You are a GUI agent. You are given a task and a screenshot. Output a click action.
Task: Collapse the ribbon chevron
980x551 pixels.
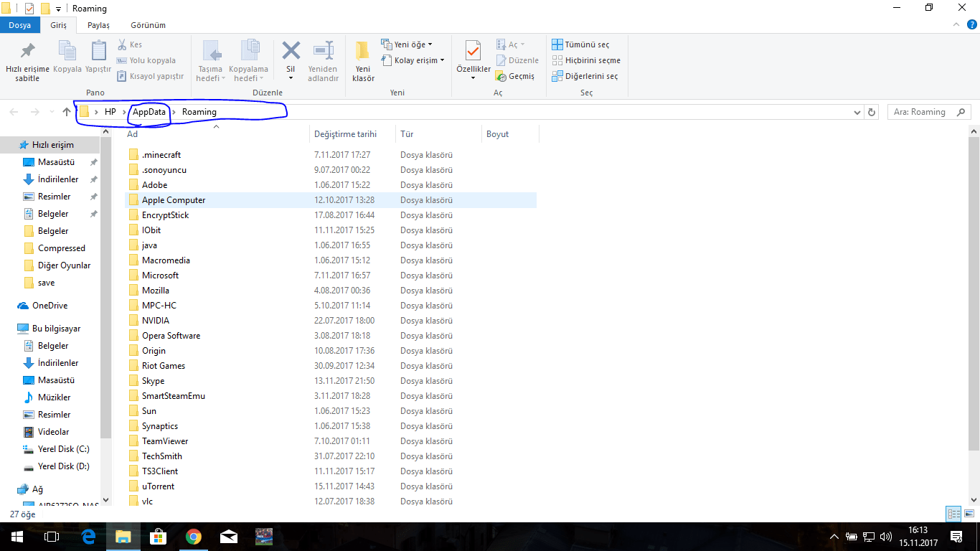[956, 25]
